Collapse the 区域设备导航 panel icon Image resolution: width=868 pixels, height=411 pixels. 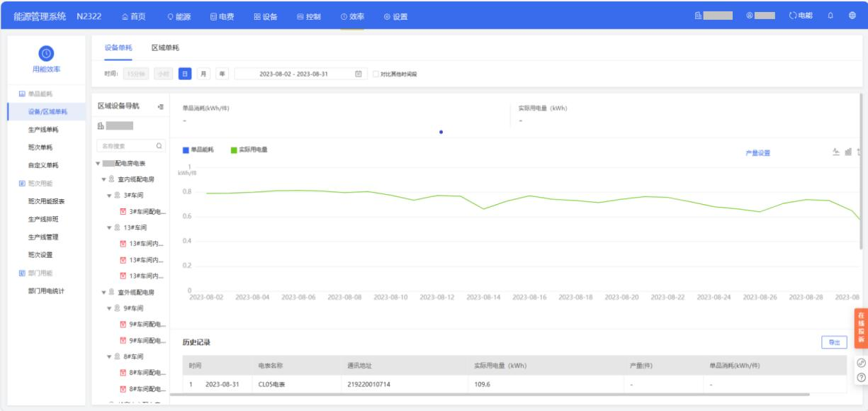[x=160, y=106]
